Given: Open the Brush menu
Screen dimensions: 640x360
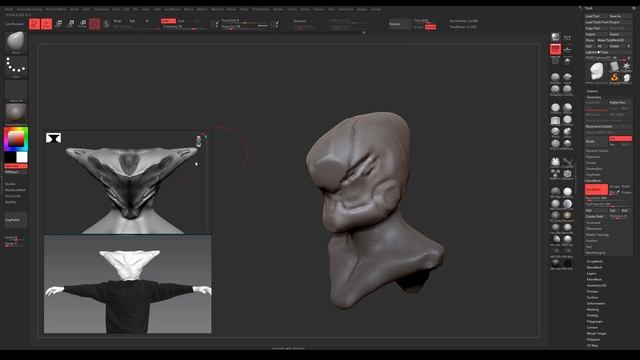Looking at the screenshot, I should pyautogui.click(x=74, y=9).
